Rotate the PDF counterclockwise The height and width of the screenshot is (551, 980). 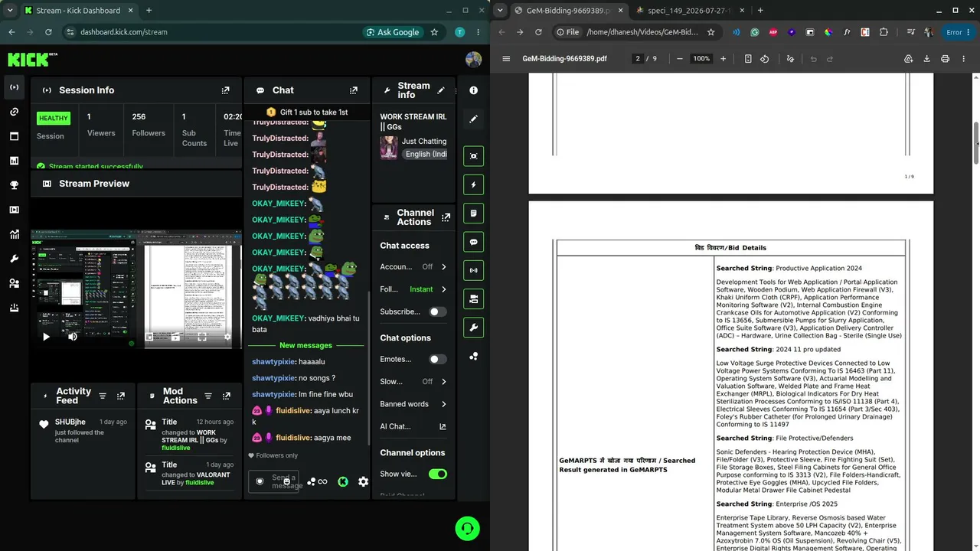coord(764,59)
